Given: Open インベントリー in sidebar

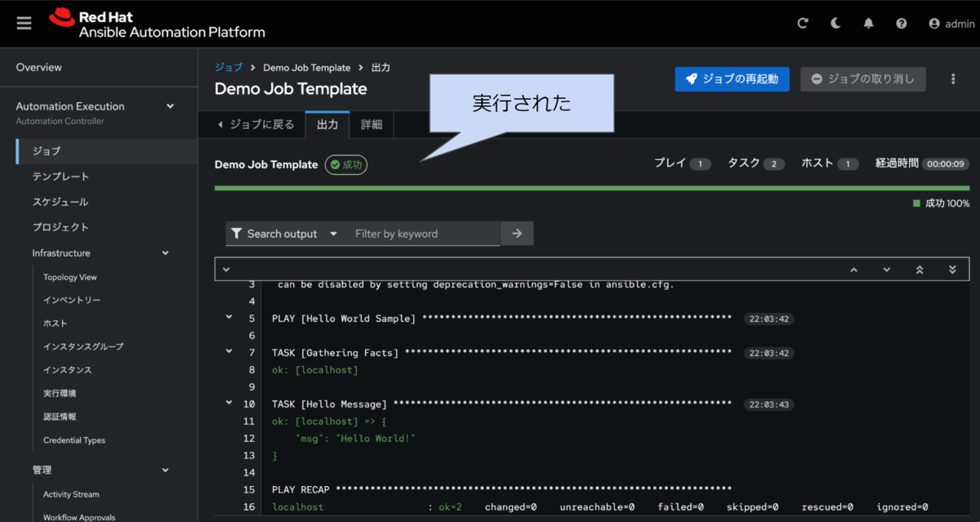Looking at the screenshot, I should click(72, 300).
